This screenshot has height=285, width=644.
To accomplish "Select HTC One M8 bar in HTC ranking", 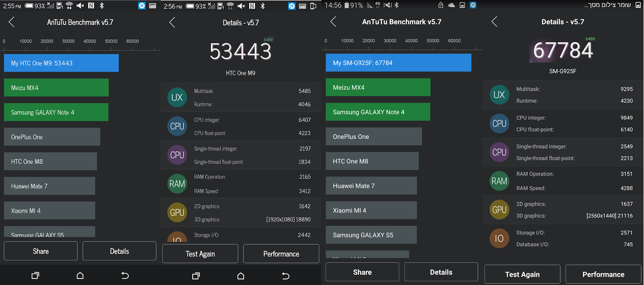I will 50,161.
